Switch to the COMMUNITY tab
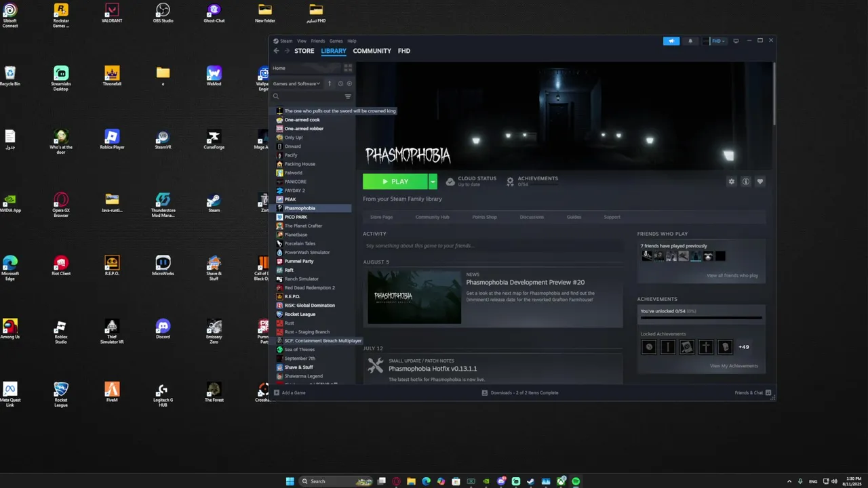This screenshot has height=488, width=868. click(x=372, y=51)
